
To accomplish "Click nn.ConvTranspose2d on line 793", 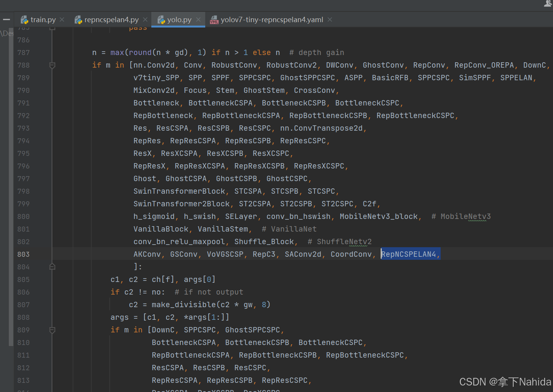I will click(321, 128).
